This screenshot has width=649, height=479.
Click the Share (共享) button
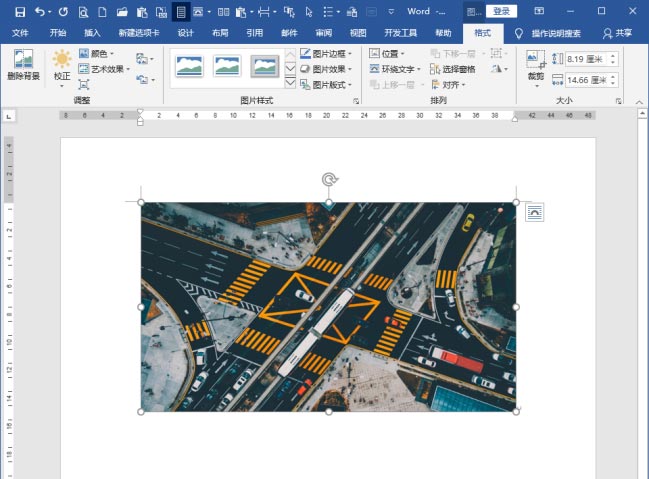(617, 32)
